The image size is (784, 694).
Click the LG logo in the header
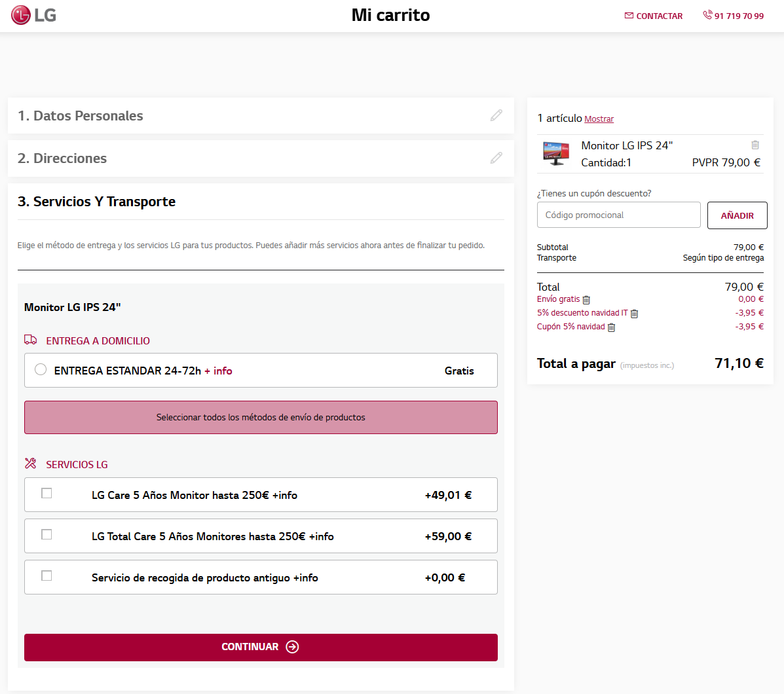pos(33,15)
